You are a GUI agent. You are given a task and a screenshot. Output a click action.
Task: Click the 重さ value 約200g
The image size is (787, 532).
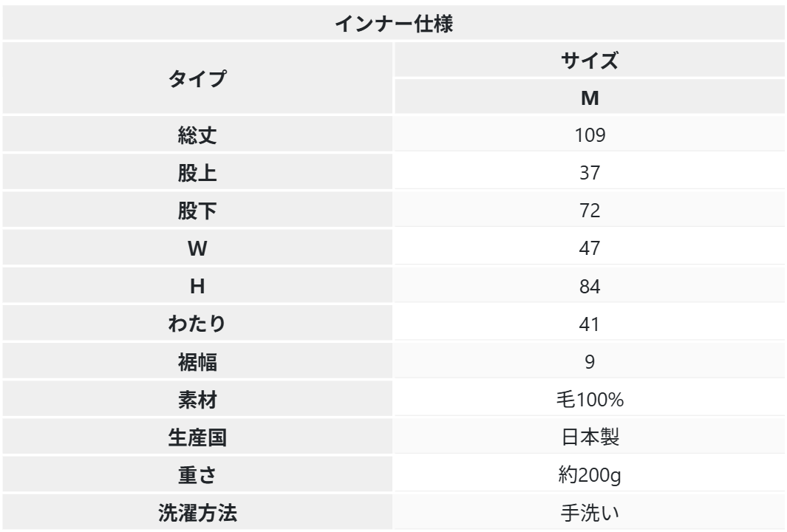(x=589, y=475)
